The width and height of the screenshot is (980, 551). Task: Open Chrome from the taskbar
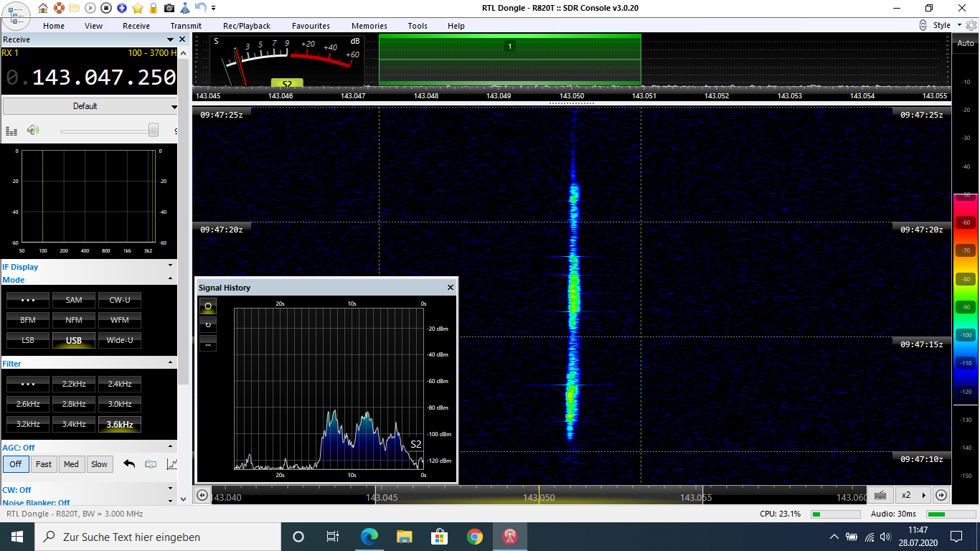[x=474, y=537]
